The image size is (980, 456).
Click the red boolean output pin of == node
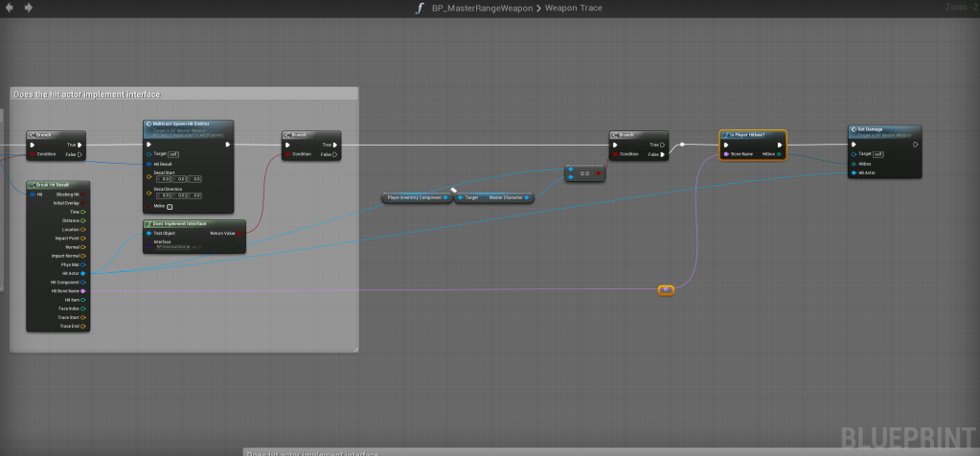[599, 173]
